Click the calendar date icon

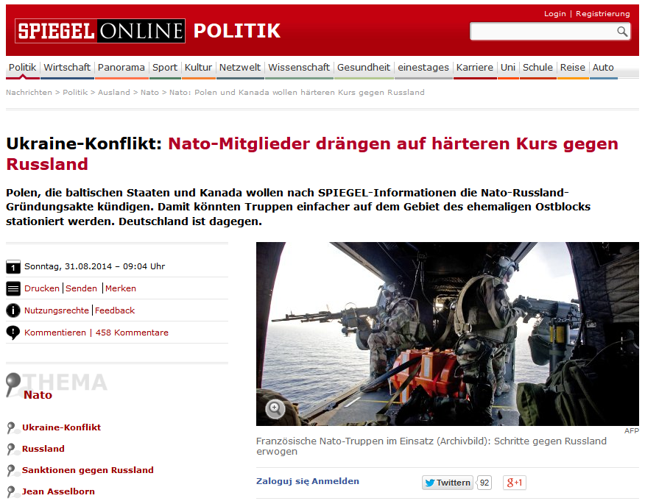tap(13, 267)
